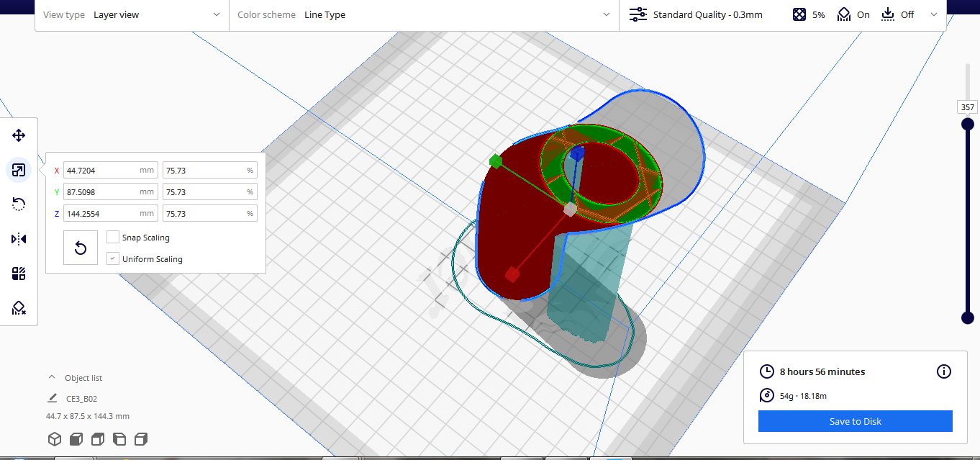Switch to left side view cube
The width and height of the screenshot is (980, 460).
[x=119, y=439]
